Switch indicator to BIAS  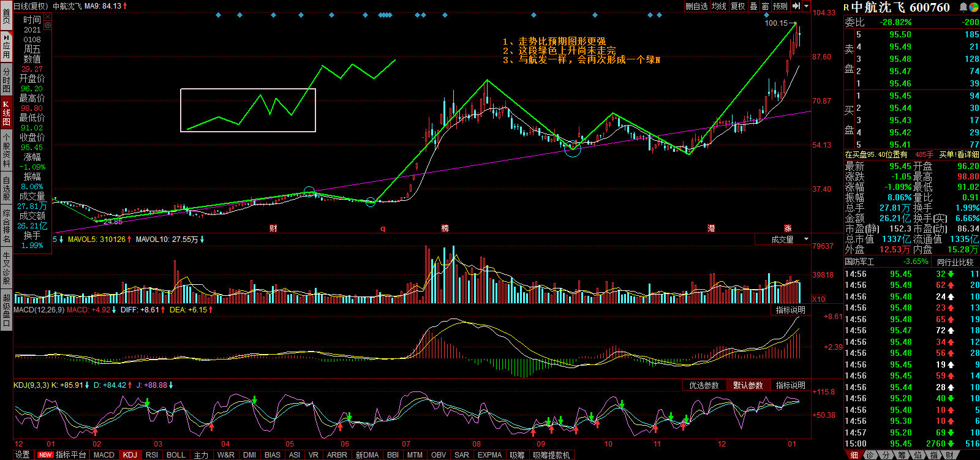(x=273, y=454)
